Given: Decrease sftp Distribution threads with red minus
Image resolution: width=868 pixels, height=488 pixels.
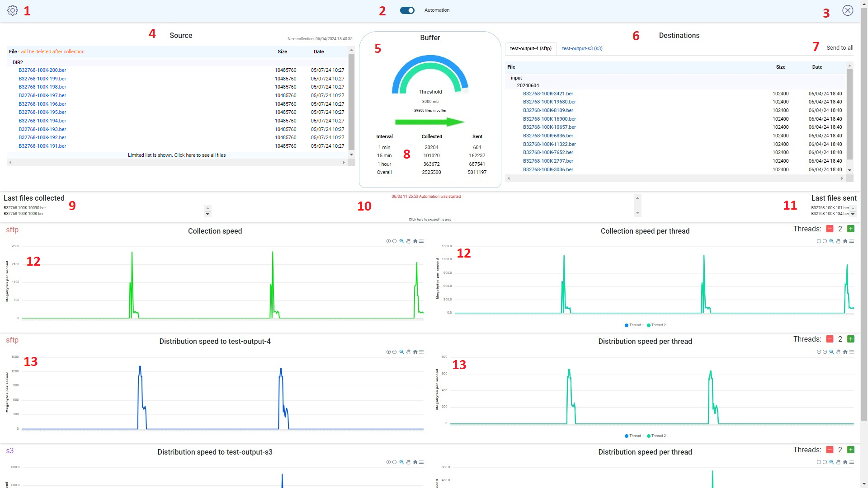Looking at the screenshot, I should (x=830, y=339).
